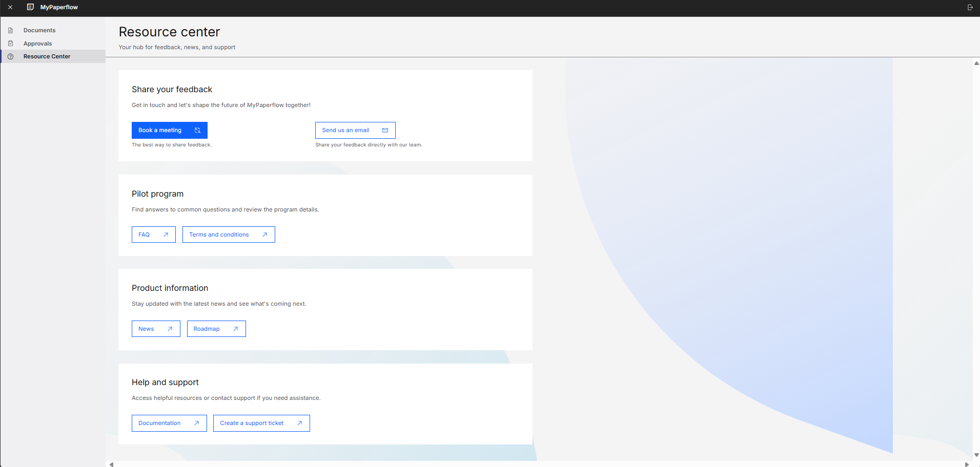
Task: Click the horizontal scrollbar left arrow
Action: click(111, 464)
